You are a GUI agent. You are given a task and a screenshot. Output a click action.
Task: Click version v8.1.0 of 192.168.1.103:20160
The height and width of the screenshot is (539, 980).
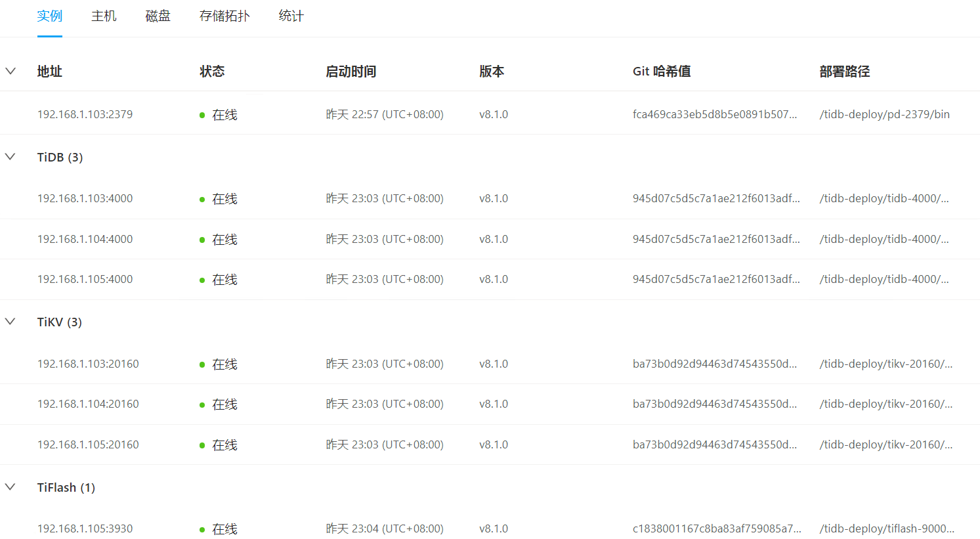[494, 364]
